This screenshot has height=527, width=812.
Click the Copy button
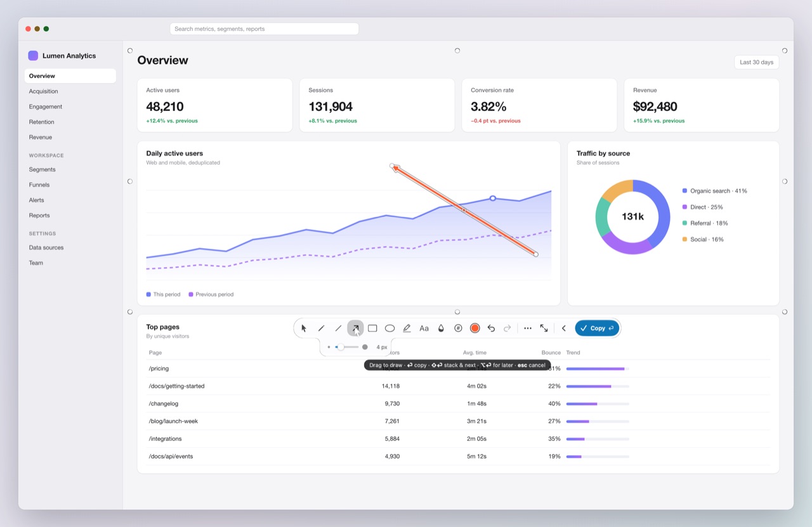(x=597, y=328)
